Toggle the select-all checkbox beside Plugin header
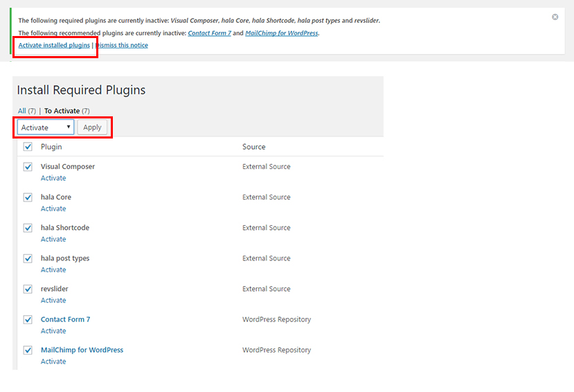 tap(28, 147)
